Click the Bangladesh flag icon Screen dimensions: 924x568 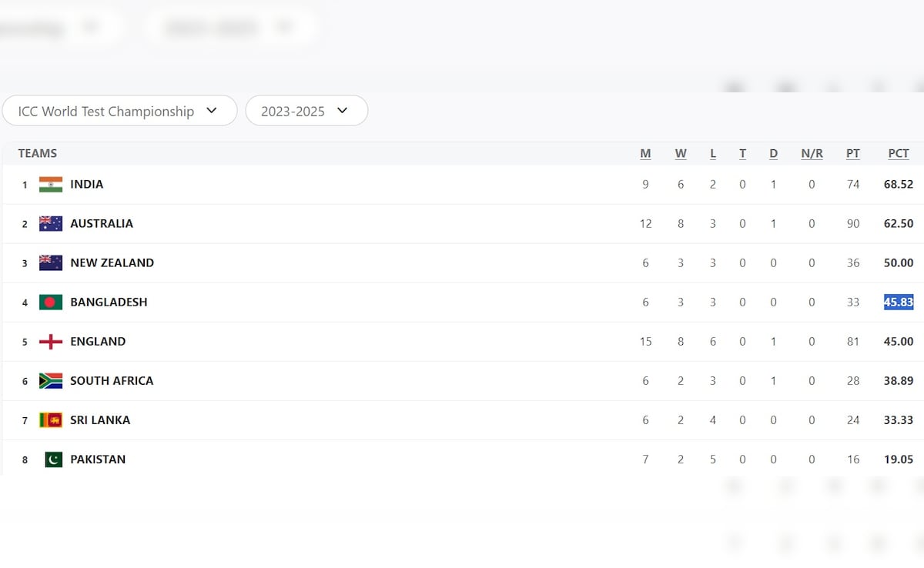click(51, 302)
